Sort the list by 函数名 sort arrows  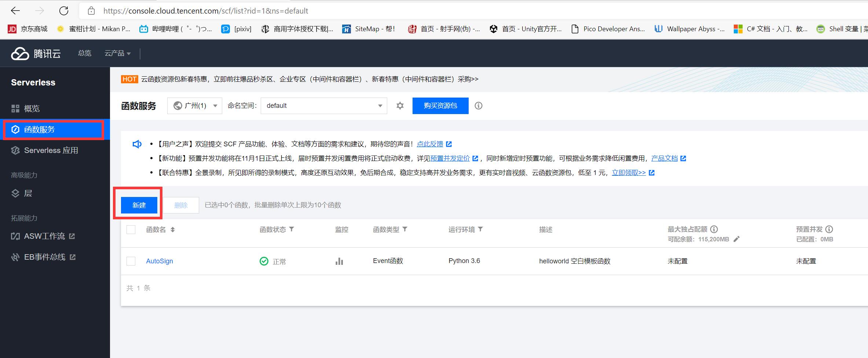[x=173, y=230]
